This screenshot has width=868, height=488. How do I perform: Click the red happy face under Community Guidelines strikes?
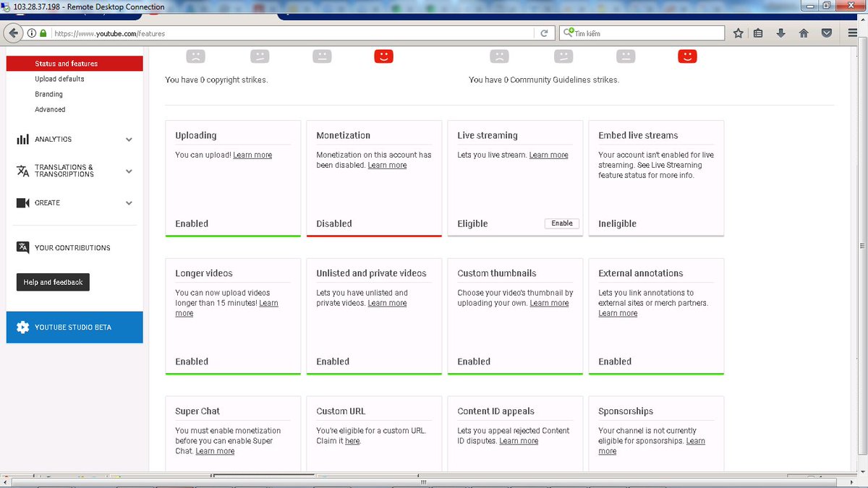(x=687, y=56)
